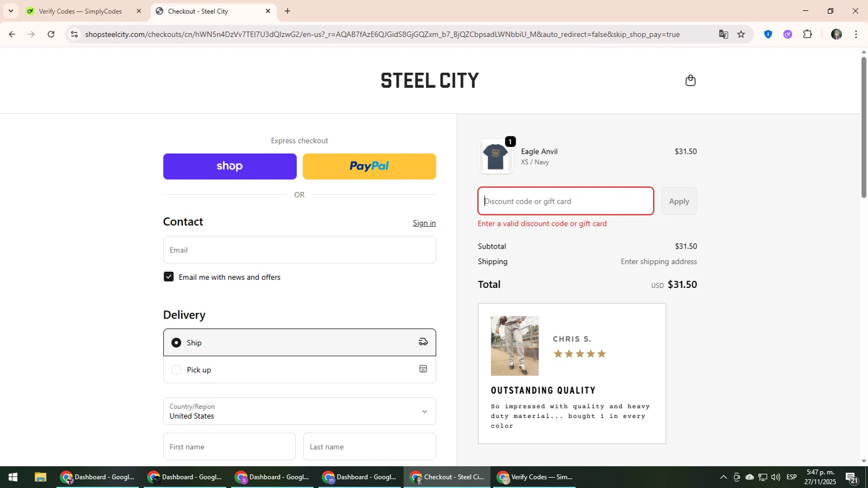Pay with Shop Pay express button
The width and height of the screenshot is (868, 488).
pyautogui.click(x=230, y=167)
